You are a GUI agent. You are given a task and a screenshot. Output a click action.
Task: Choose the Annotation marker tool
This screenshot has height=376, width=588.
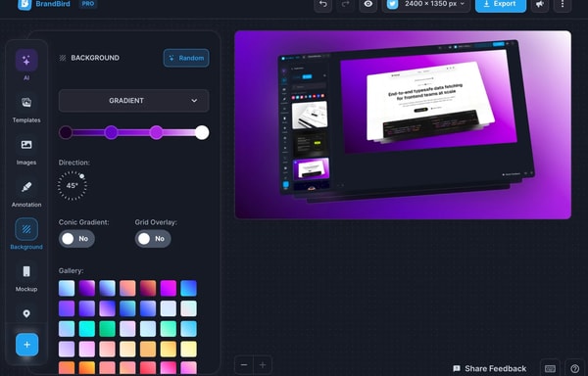(26, 187)
